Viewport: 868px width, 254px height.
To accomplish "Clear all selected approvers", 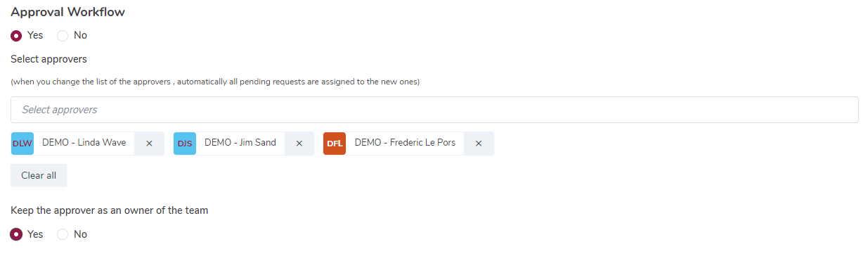I will [39, 176].
